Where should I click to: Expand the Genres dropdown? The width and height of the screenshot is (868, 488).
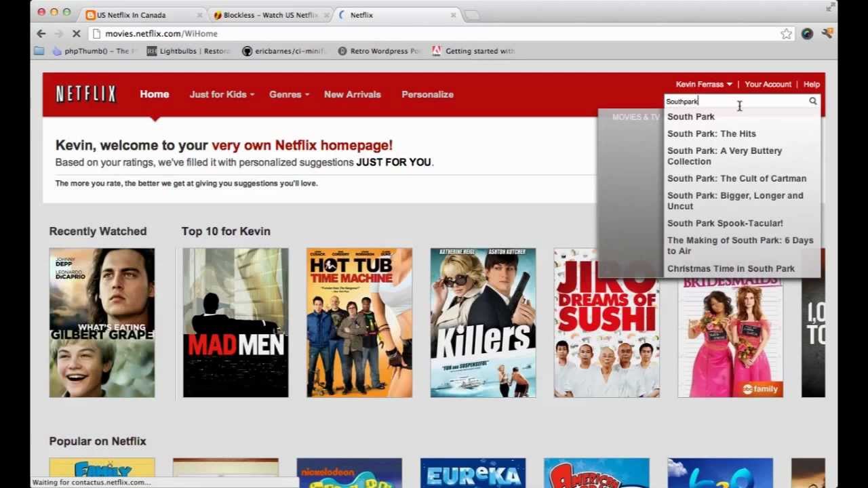[x=289, y=94]
